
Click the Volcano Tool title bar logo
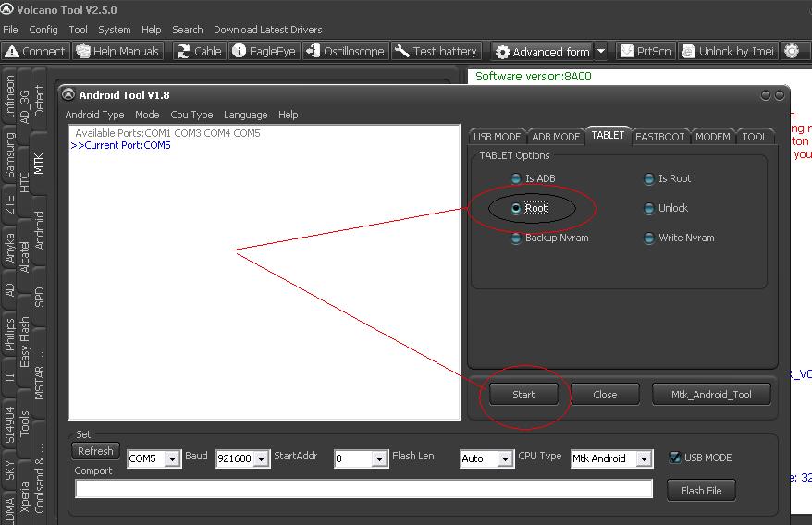tap(7, 9)
